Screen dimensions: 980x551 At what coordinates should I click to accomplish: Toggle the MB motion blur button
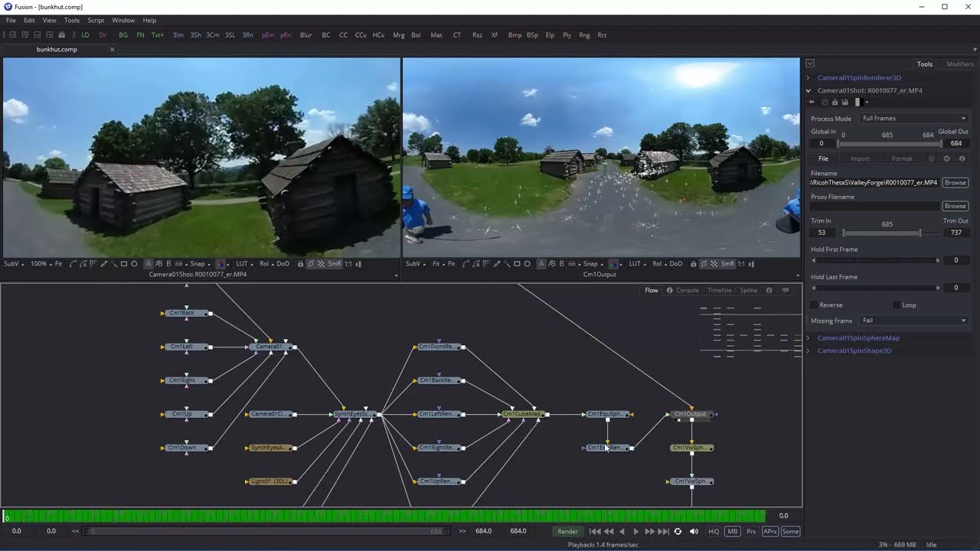732,531
